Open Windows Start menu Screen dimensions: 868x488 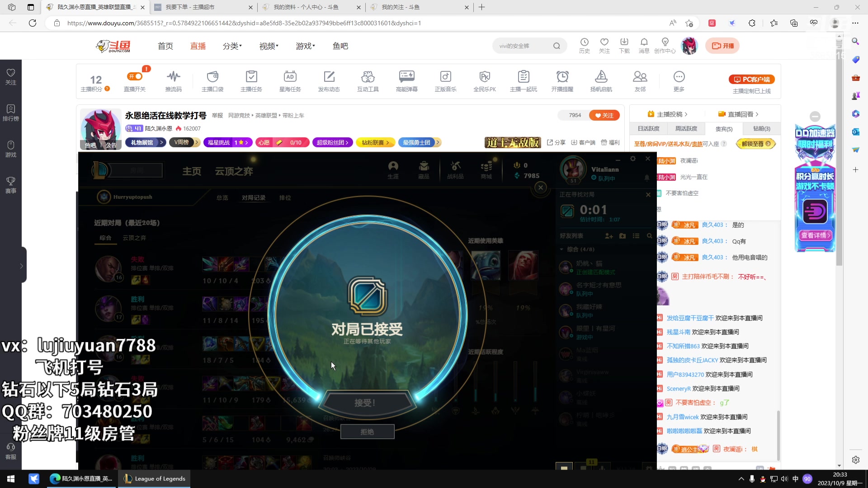click(x=11, y=479)
